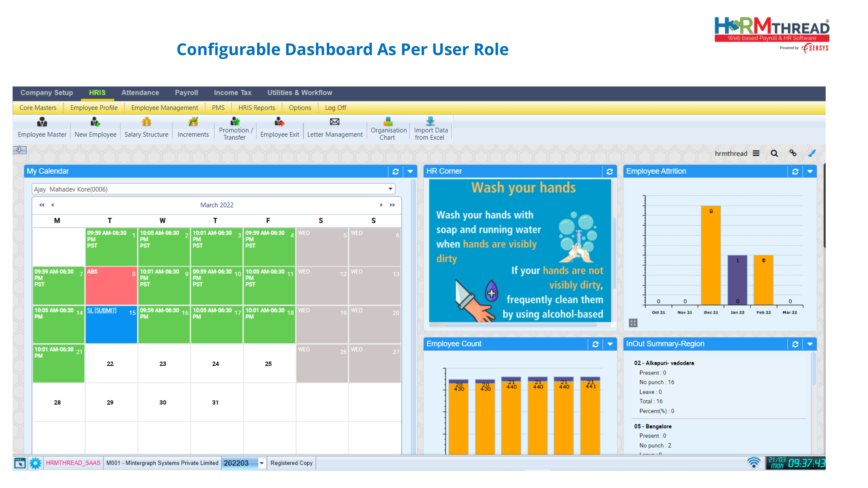868x488 pixels.
Task: Toggle the hrmthread hamburger menu
Action: tap(756, 154)
